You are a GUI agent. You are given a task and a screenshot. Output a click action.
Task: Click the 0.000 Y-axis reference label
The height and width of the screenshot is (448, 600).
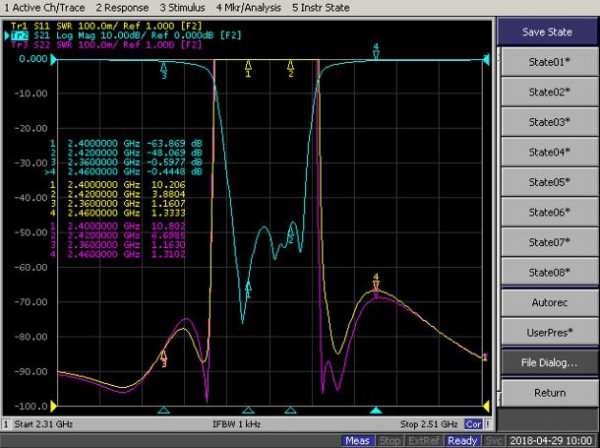coord(33,59)
